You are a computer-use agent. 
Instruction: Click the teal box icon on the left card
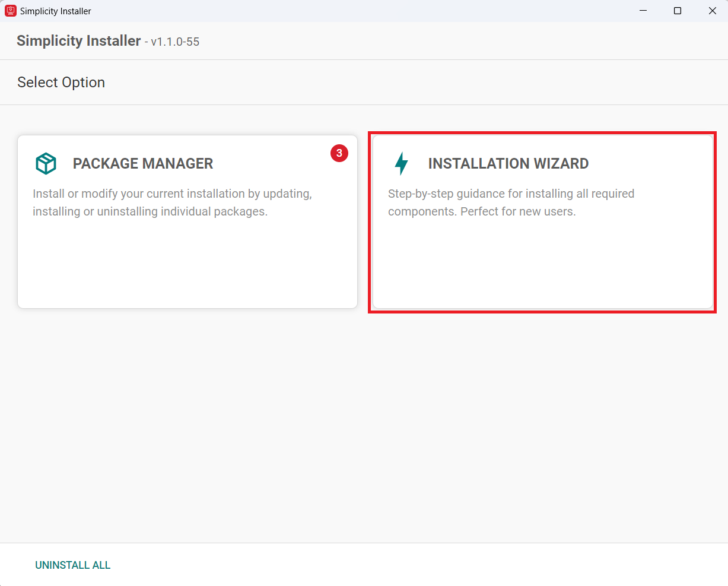[46, 163]
